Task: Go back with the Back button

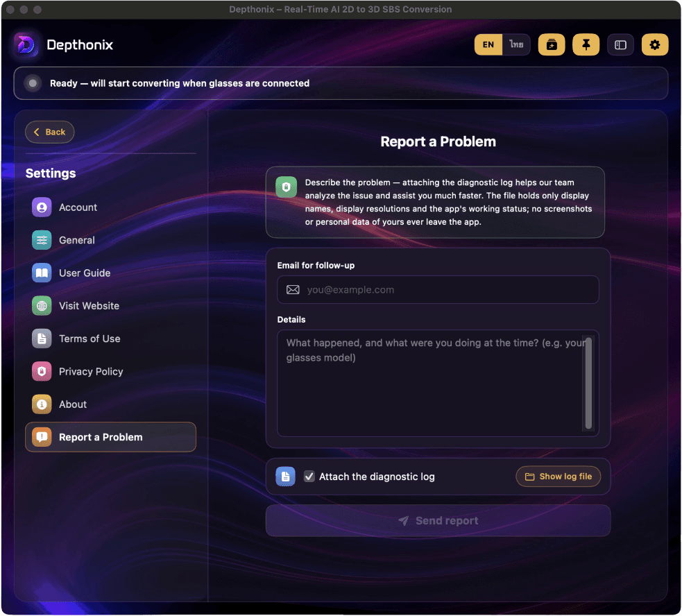Action: coord(49,132)
